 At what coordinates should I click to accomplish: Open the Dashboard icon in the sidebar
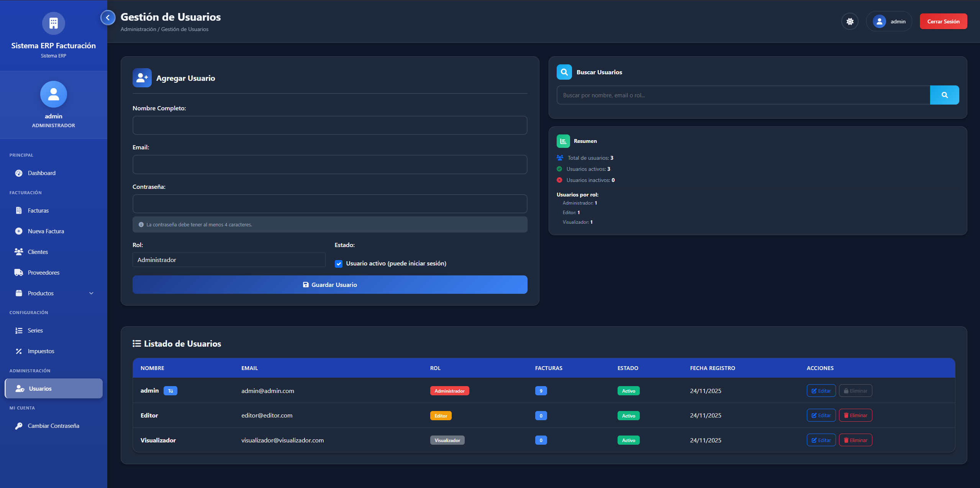[x=19, y=173]
